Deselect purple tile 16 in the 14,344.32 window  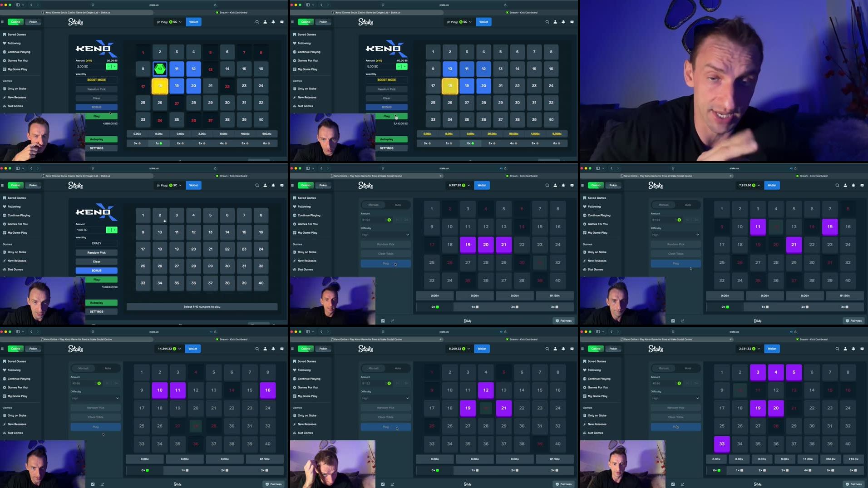tap(268, 390)
